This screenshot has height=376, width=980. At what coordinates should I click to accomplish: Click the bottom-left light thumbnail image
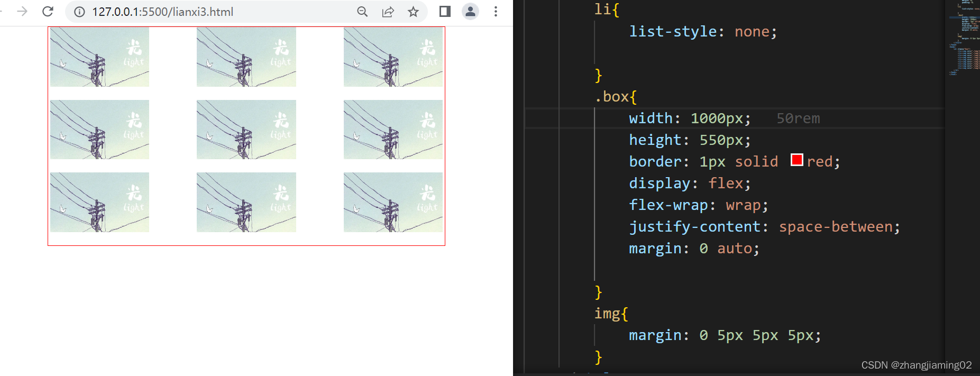[99, 202]
